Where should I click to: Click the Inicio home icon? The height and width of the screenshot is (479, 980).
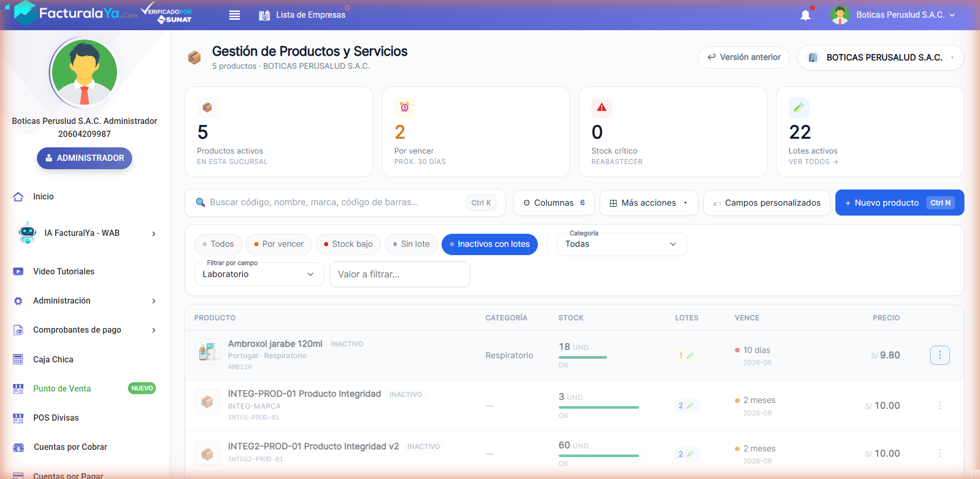18,197
